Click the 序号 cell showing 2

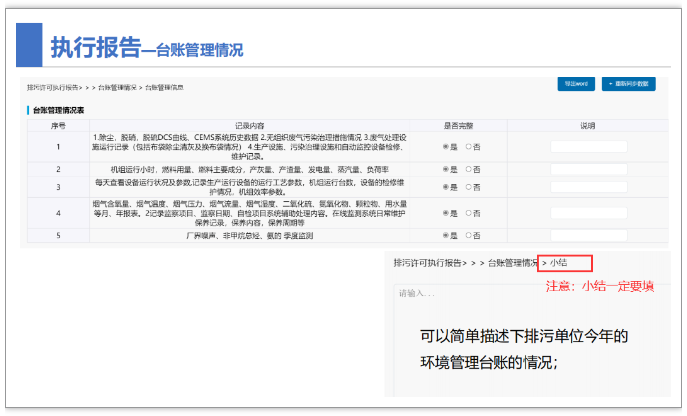[x=58, y=169]
